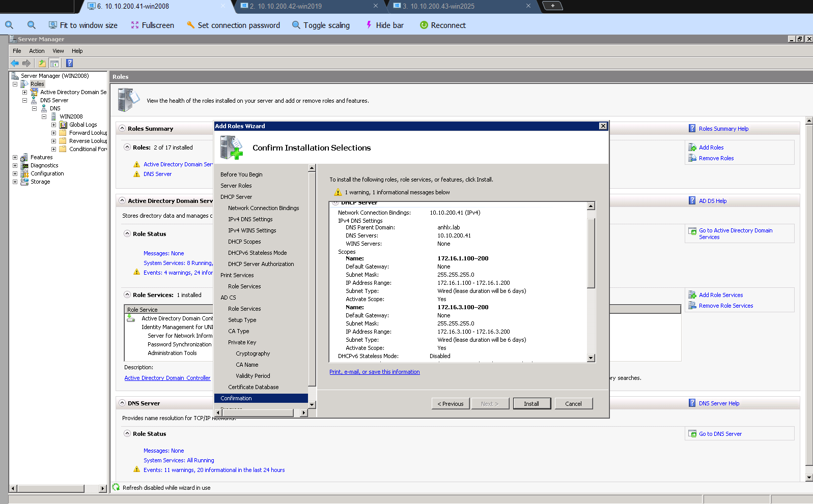Expand the Features tree node
This screenshot has height=504, width=813.
click(15, 157)
